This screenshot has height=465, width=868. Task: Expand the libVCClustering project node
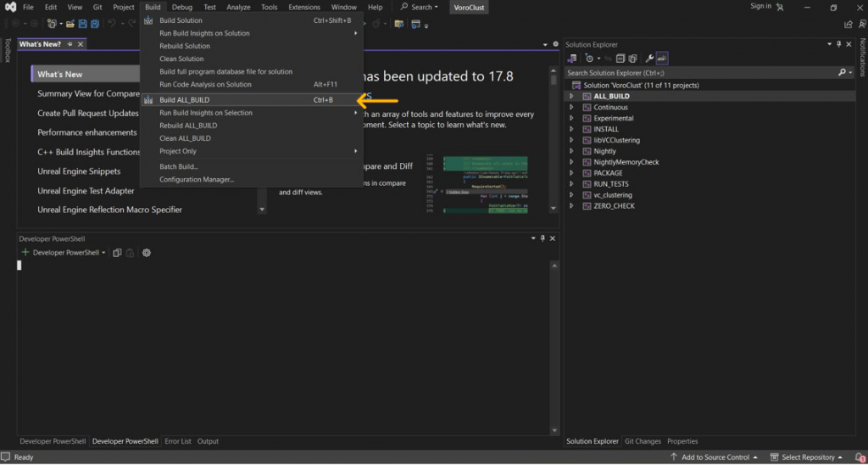[x=572, y=140]
